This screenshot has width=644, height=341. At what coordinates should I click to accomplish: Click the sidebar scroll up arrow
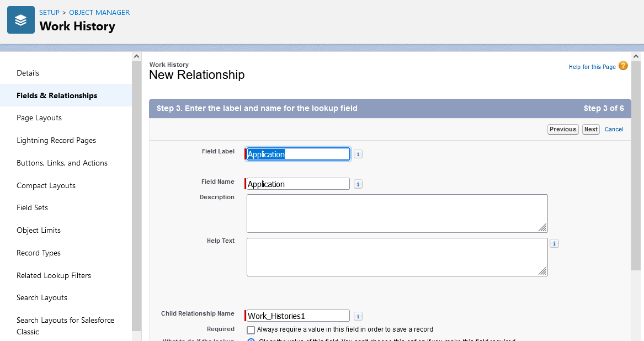coord(137,57)
